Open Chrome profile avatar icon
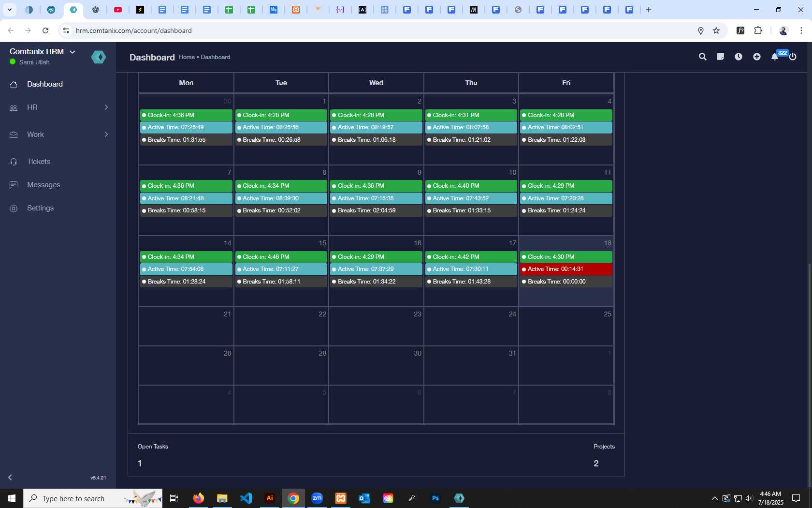812x508 pixels. click(x=783, y=30)
